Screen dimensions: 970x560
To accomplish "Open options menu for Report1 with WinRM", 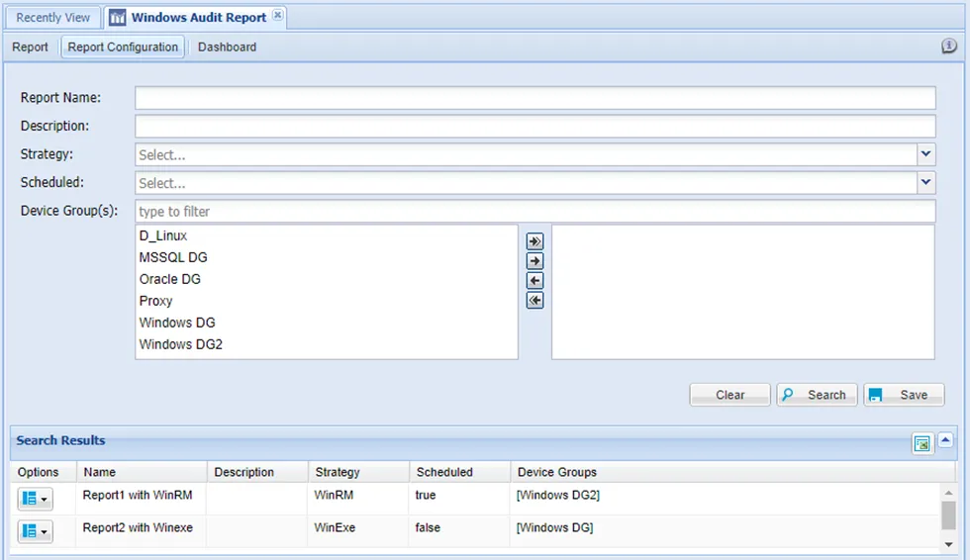I will click(35, 499).
